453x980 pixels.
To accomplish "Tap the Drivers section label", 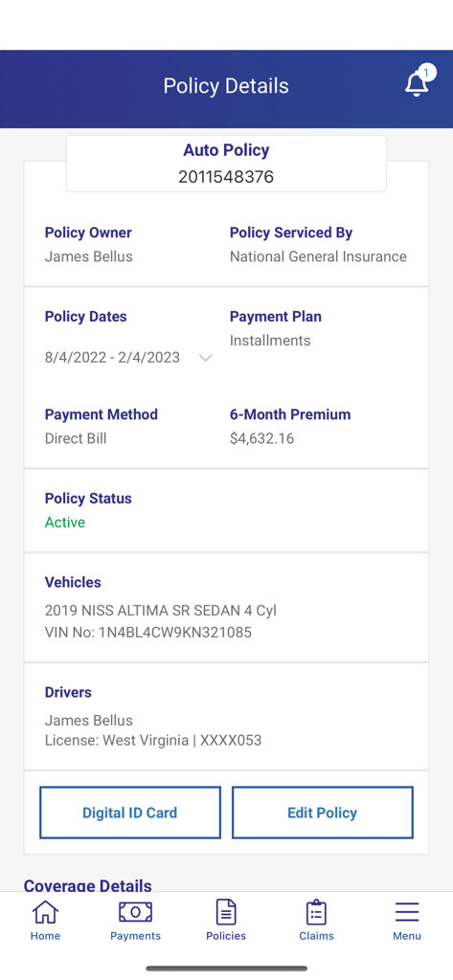I will coord(68,692).
